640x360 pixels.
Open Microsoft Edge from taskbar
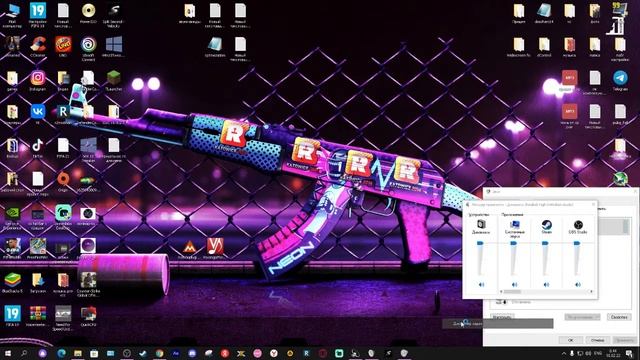[61, 353]
